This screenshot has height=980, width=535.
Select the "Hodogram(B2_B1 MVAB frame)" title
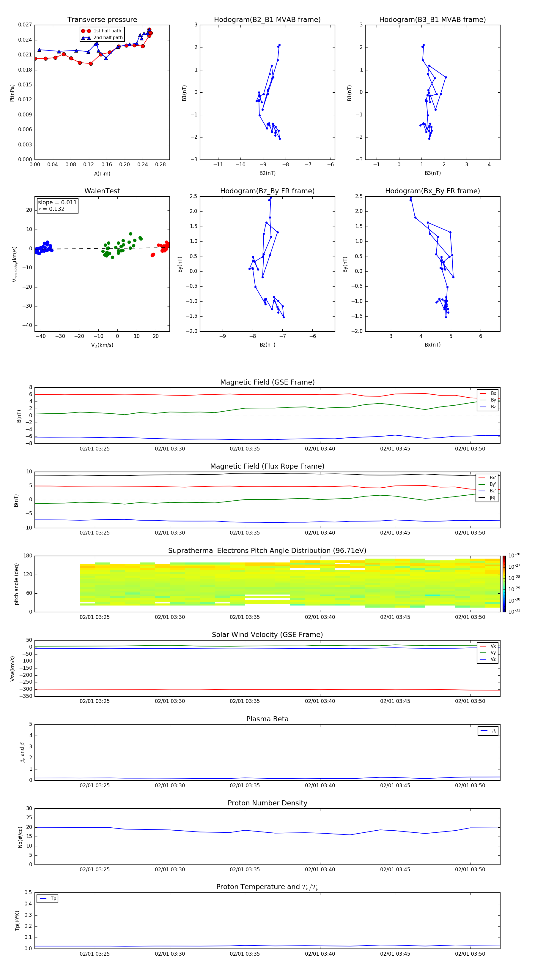pyautogui.click(x=267, y=20)
